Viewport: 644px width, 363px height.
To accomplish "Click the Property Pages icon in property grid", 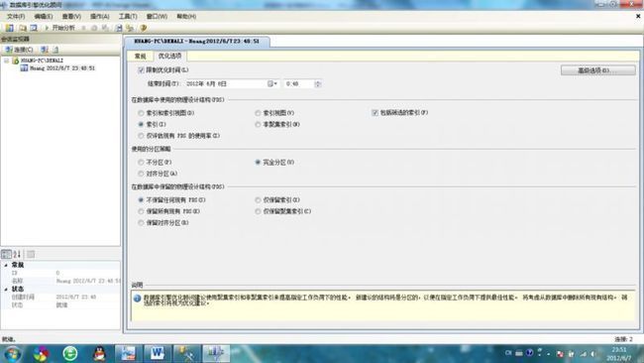I will click(31, 254).
